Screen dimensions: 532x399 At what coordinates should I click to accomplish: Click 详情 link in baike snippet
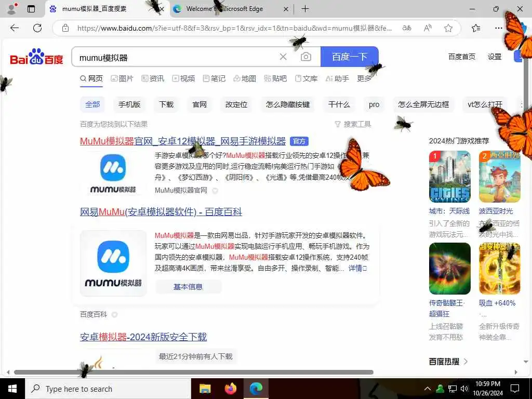(357, 269)
